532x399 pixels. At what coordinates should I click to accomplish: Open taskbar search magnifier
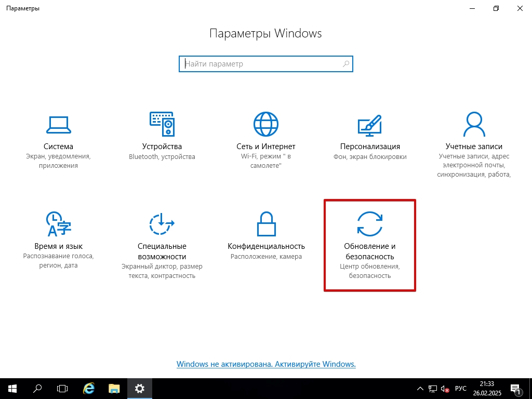(x=37, y=389)
